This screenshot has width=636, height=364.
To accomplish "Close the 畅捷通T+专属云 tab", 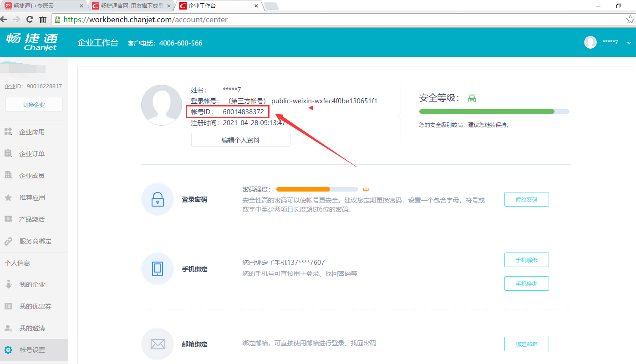I will coord(81,6).
